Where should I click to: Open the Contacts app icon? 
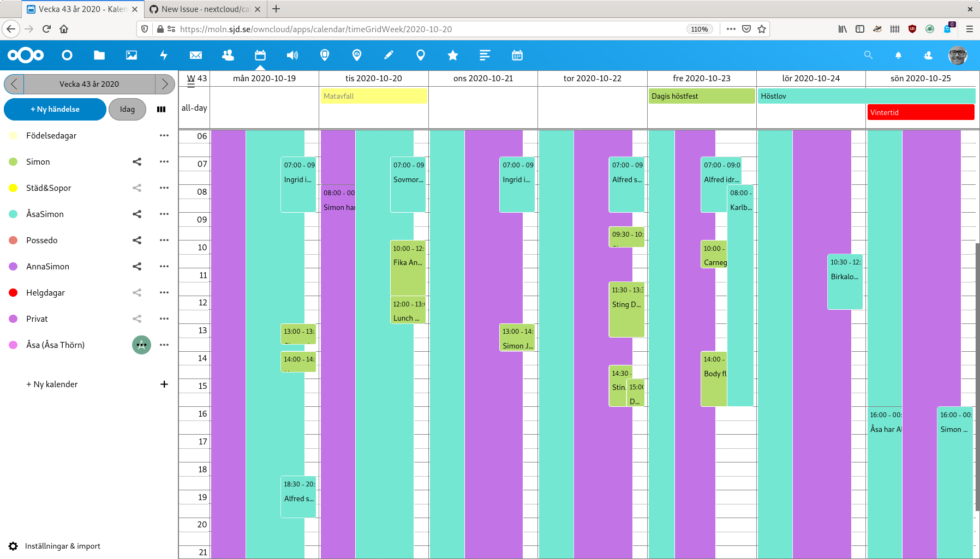(x=228, y=55)
